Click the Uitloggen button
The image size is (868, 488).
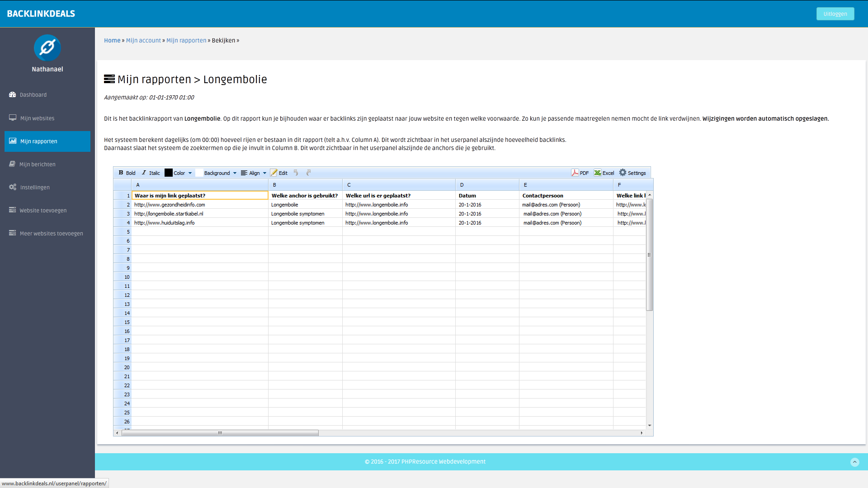[835, 14]
